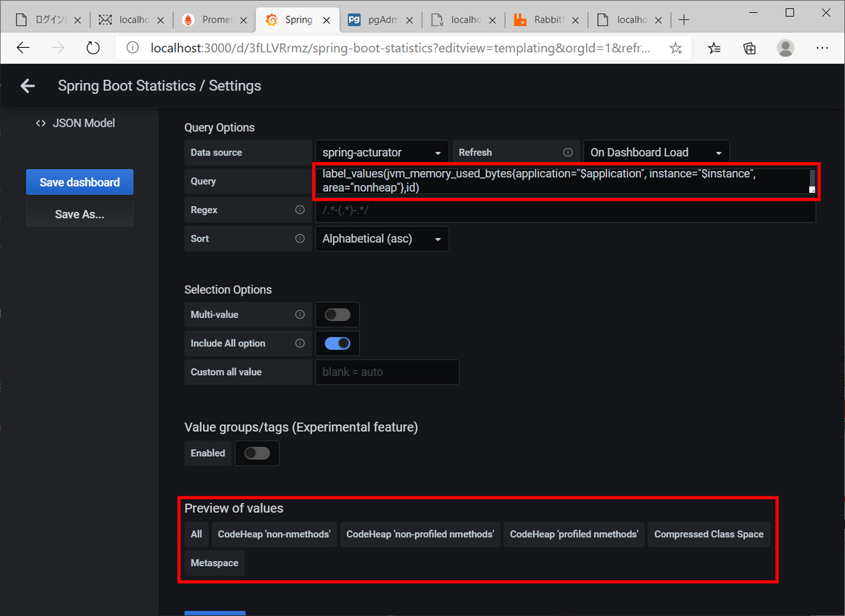The width and height of the screenshot is (845, 616).
Task: Click CodeHeap 'non-profiled nmethods' preview value
Action: (420, 534)
